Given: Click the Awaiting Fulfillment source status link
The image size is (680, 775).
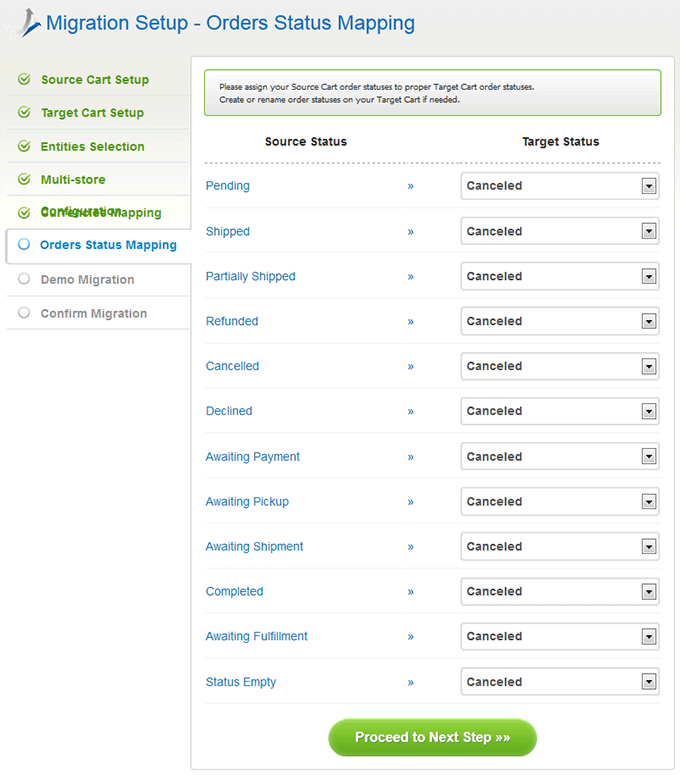Looking at the screenshot, I should [256, 637].
